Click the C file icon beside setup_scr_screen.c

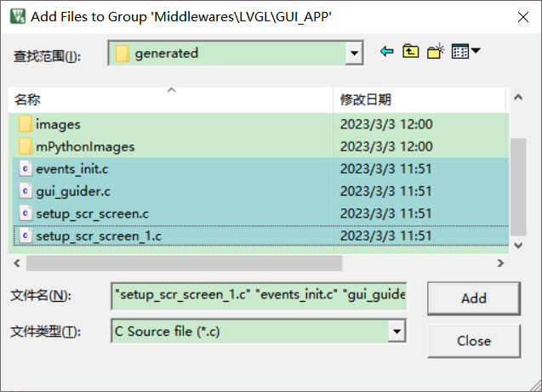(26, 213)
